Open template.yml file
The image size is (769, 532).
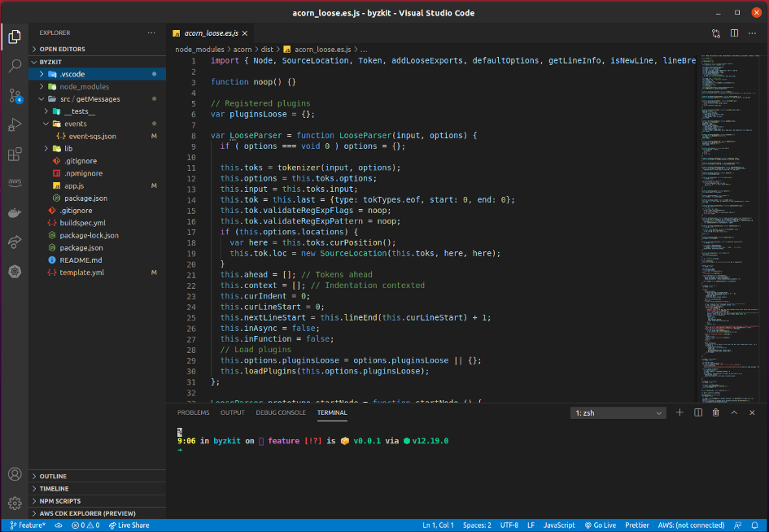[97, 273]
